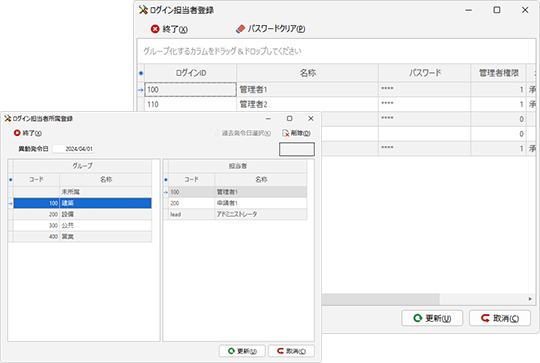Select 申請者1 in 担当者 grid
This screenshot has height=363, width=540.
261,203
